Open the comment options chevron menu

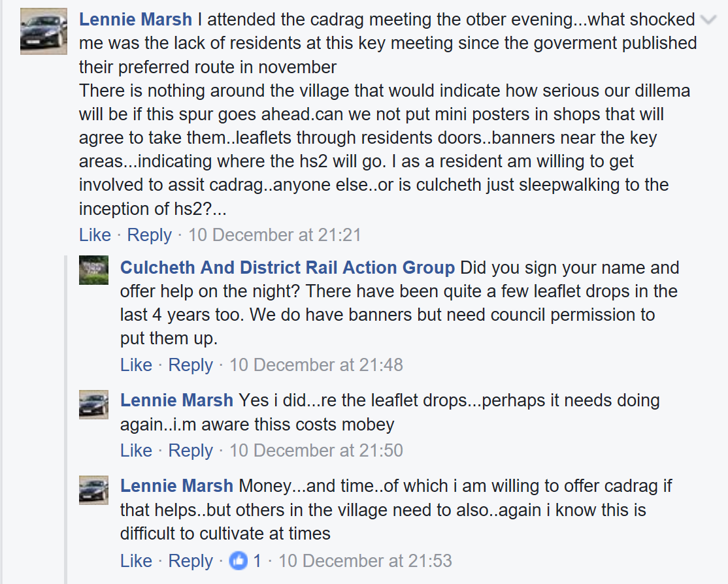[x=708, y=20]
